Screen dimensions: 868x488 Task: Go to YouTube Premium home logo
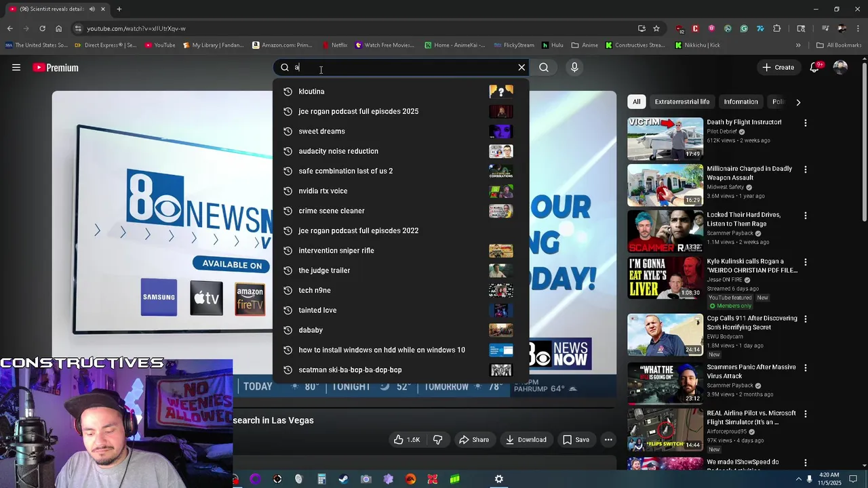pyautogui.click(x=56, y=68)
